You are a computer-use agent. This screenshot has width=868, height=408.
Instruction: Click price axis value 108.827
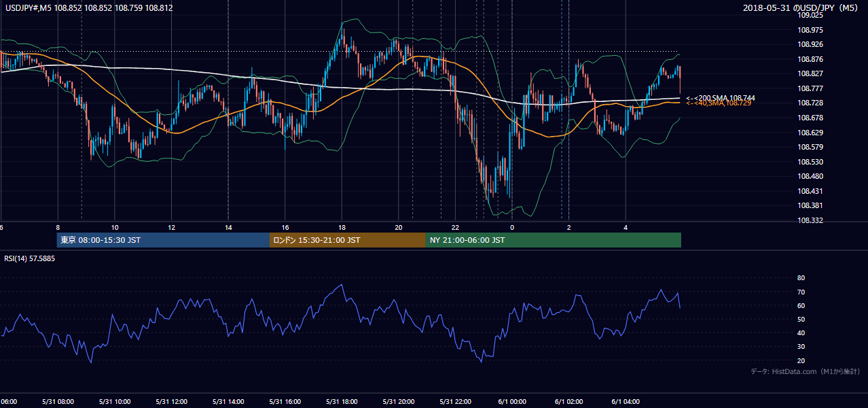coord(811,73)
